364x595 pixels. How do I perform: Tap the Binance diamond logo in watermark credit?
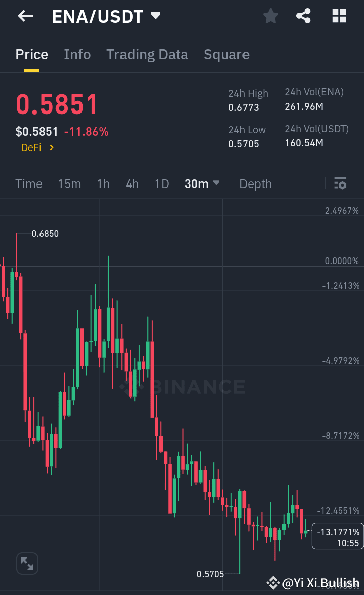click(x=273, y=582)
